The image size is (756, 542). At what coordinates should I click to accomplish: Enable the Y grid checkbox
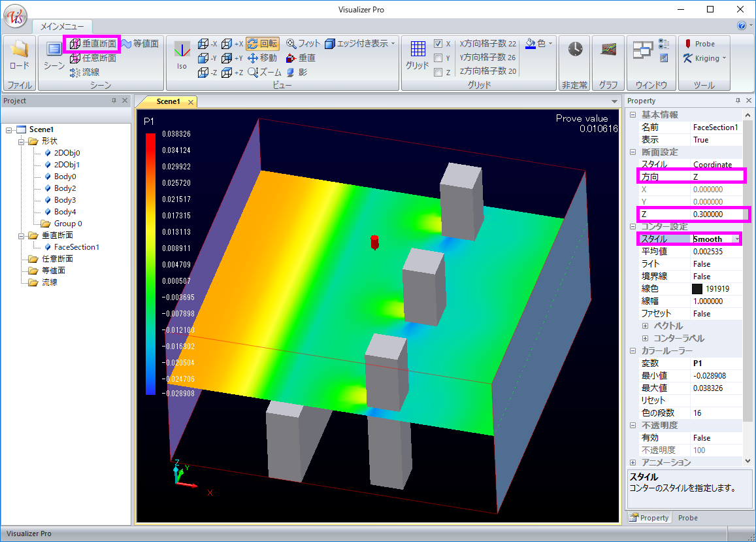(x=438, y=58)
